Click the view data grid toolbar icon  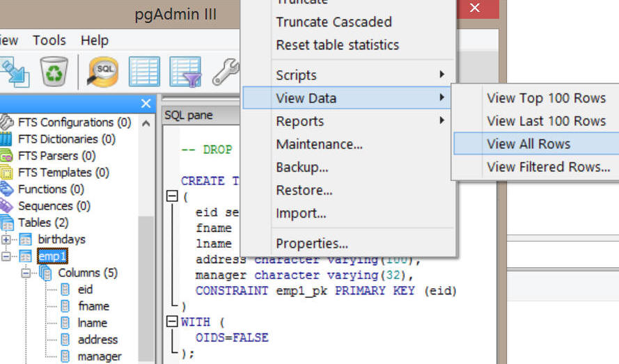click(145, 72)
